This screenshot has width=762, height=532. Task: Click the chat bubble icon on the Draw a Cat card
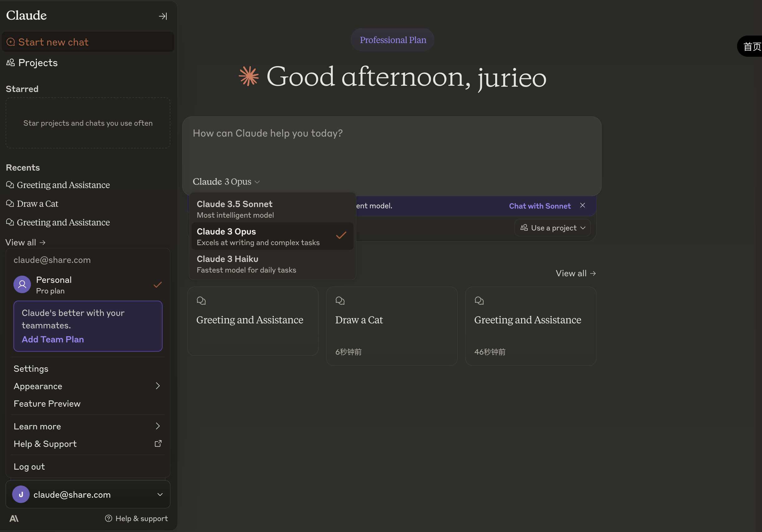340,301
